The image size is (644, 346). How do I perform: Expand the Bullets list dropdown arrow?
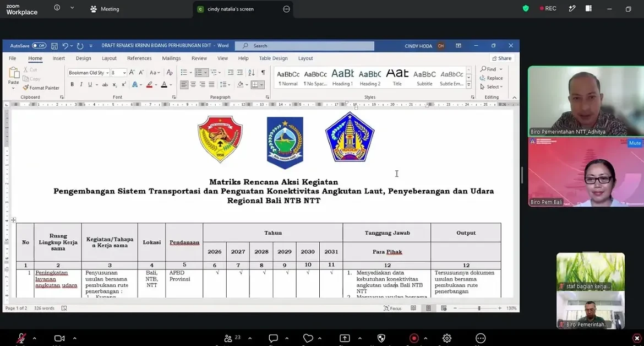point(190,73)
